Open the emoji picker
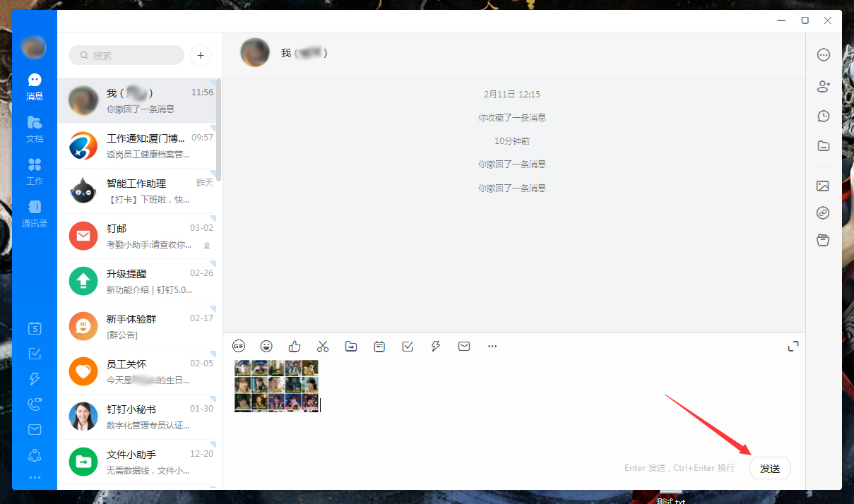The width and height of the screenshot is (854, 504). (x=266, y=346)
